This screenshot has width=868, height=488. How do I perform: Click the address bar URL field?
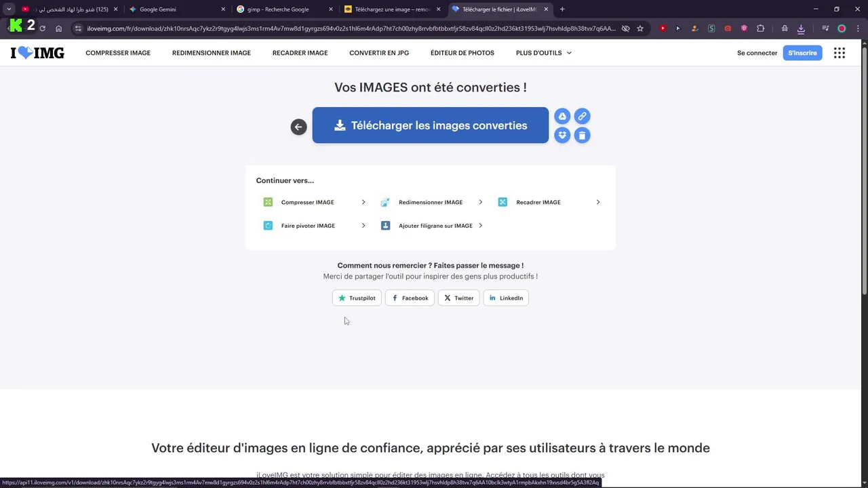pos(351,28)
